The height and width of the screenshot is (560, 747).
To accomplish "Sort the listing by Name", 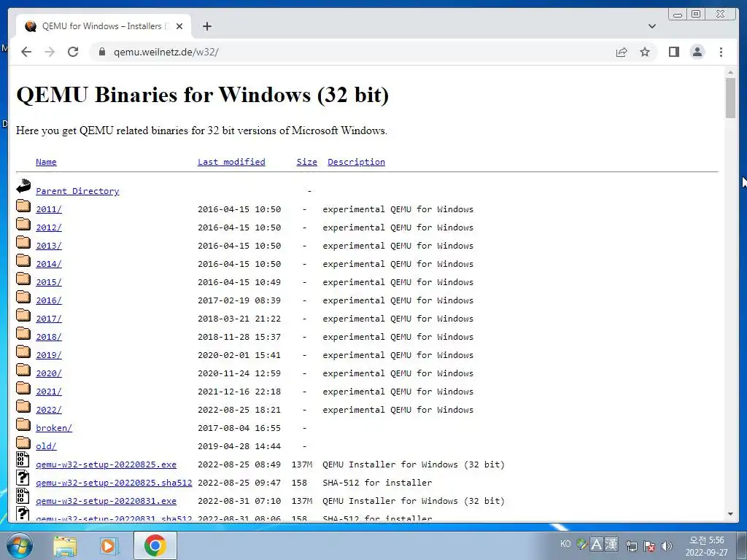I will [46, 162].
